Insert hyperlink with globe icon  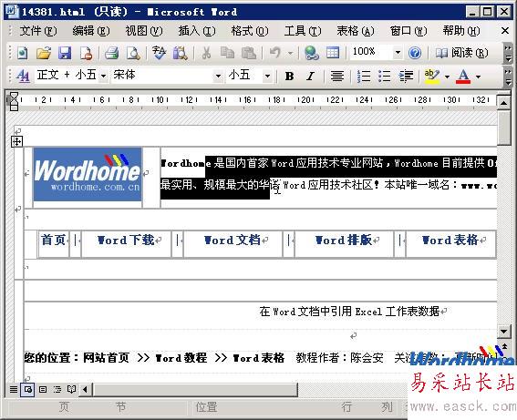[311, 53]
